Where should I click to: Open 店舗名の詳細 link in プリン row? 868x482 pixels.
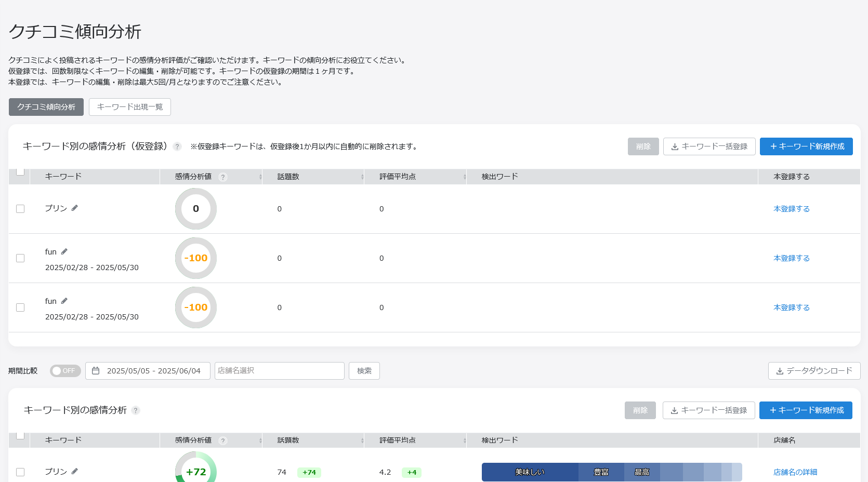pos(795,472)
